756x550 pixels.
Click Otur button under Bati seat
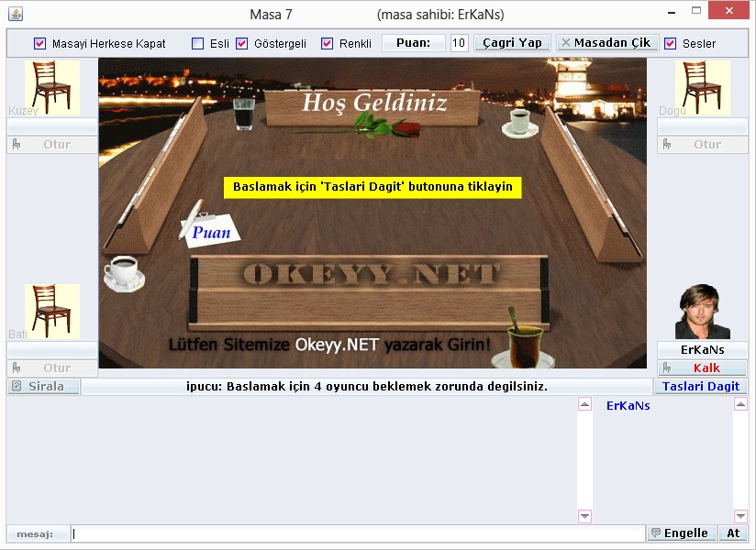(x=52, y=368)
